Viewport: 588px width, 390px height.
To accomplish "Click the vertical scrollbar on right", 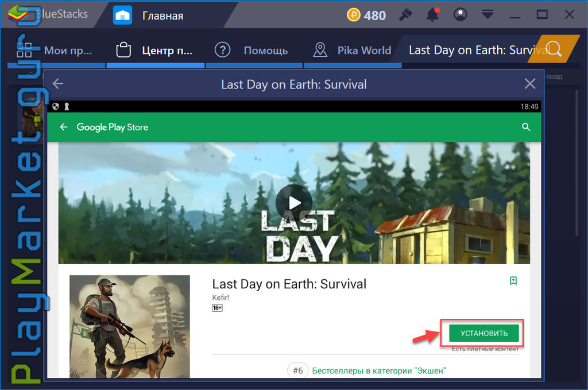I will click(x=577, y=161).
